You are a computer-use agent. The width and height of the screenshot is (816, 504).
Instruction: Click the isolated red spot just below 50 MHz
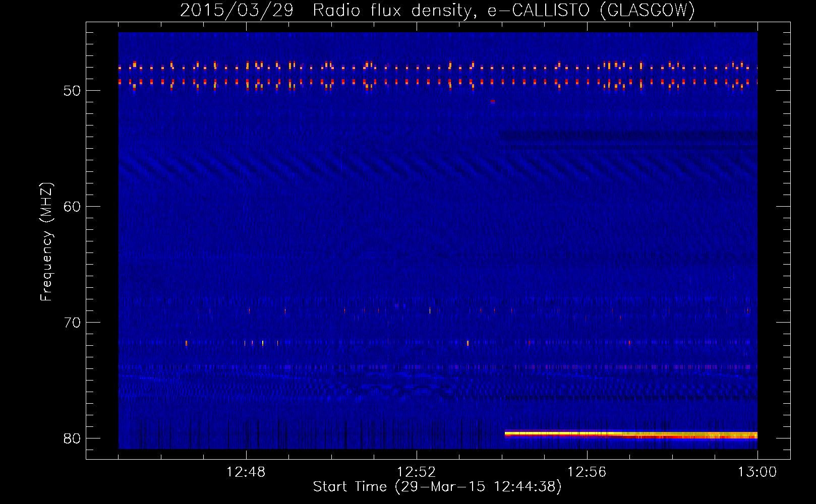click(x=493, y=101)
